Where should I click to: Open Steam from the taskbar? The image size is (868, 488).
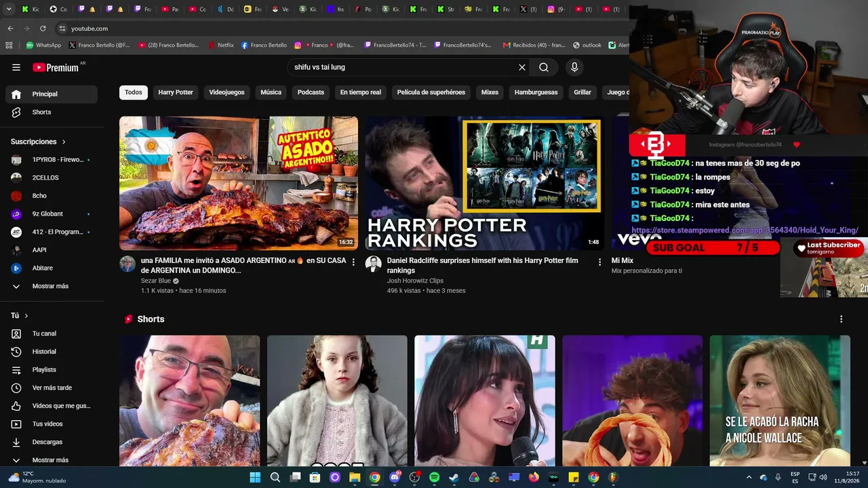tap(454, 477)
